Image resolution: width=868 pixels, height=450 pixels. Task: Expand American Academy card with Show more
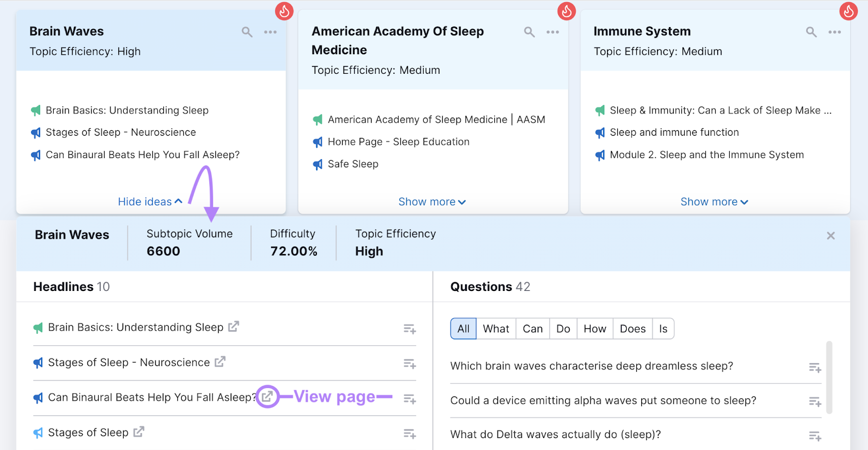pyautogui.click(x=432, y=202)
